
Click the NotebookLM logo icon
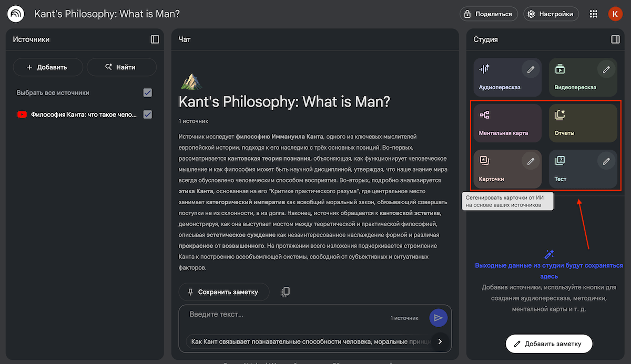(16, 14)
